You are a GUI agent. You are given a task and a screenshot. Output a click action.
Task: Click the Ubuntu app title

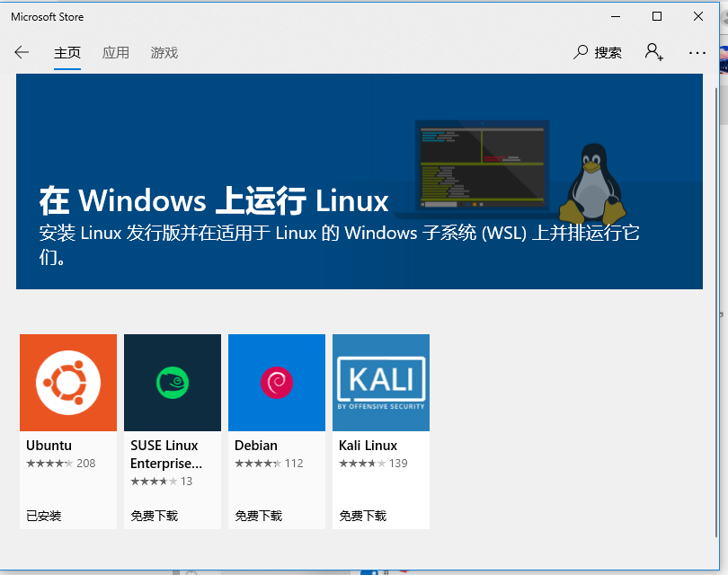(49, 446)
